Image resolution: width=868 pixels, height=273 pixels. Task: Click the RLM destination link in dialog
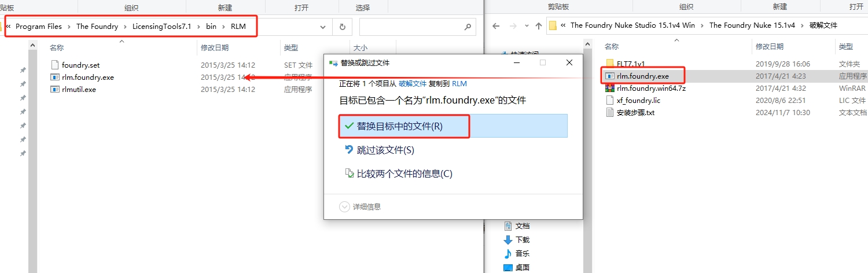(459, 83)
